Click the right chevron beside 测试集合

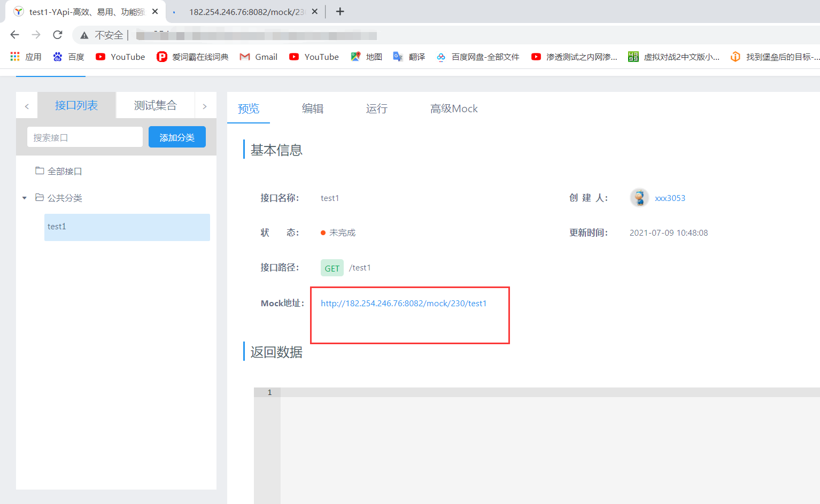(x=205, y=105)
